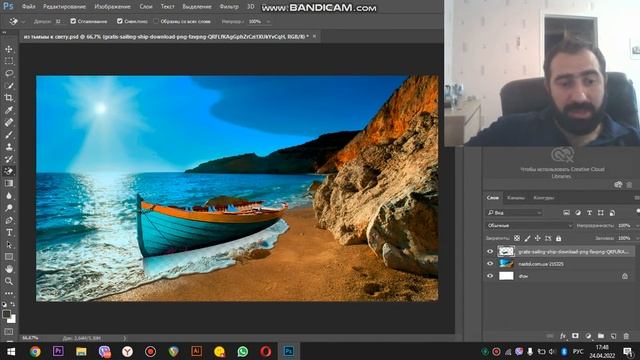Delete layer with trash icon

click(626, 336)
